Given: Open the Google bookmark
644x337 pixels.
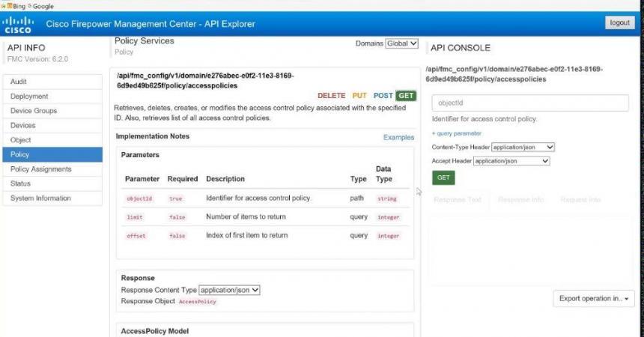Looking at the screenshot, I should 40,6.
